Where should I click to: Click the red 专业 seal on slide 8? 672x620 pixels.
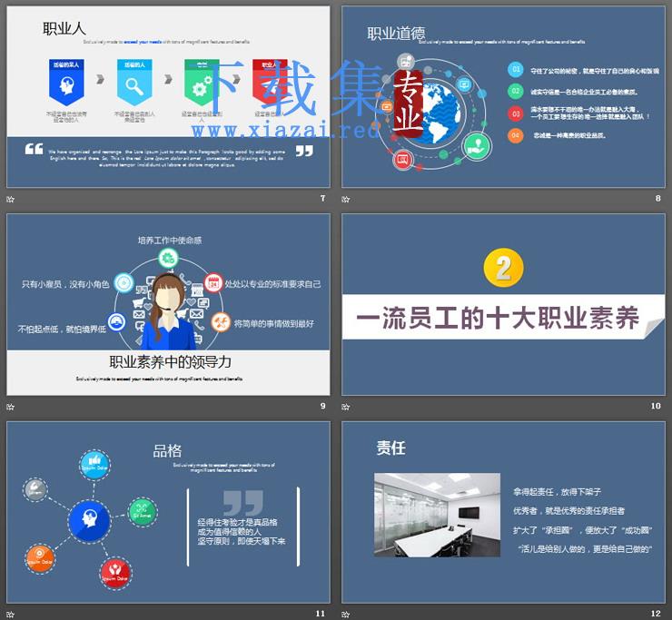[408, 103]
